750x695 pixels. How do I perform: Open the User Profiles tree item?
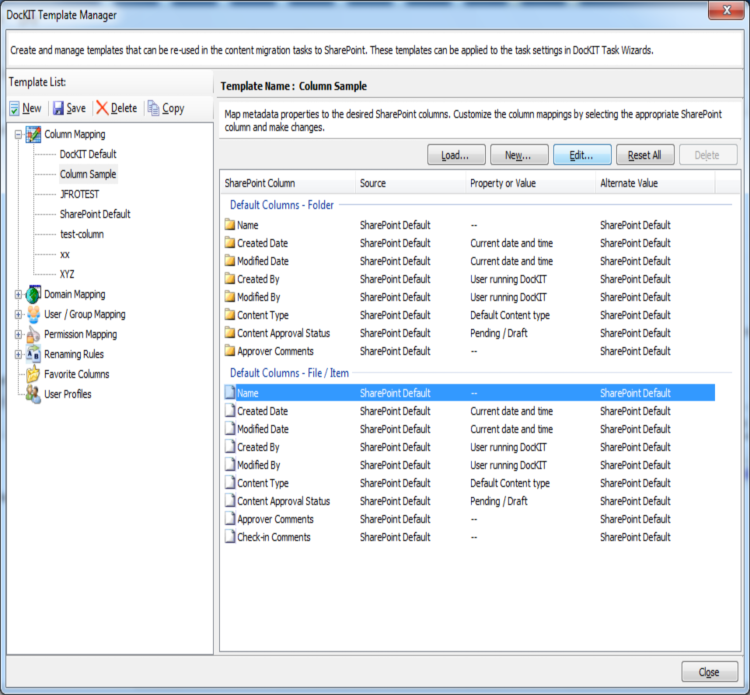pyautogui.click(x=67, y=394)
